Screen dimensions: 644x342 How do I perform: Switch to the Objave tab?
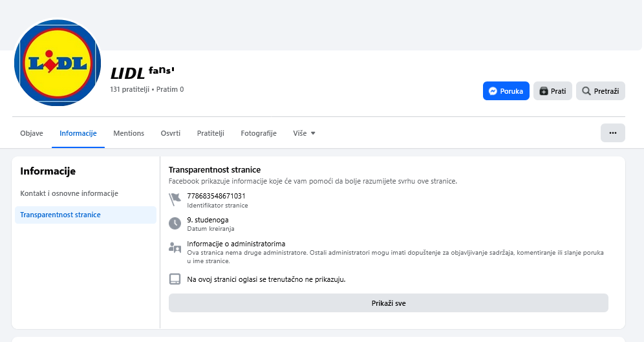32,133
